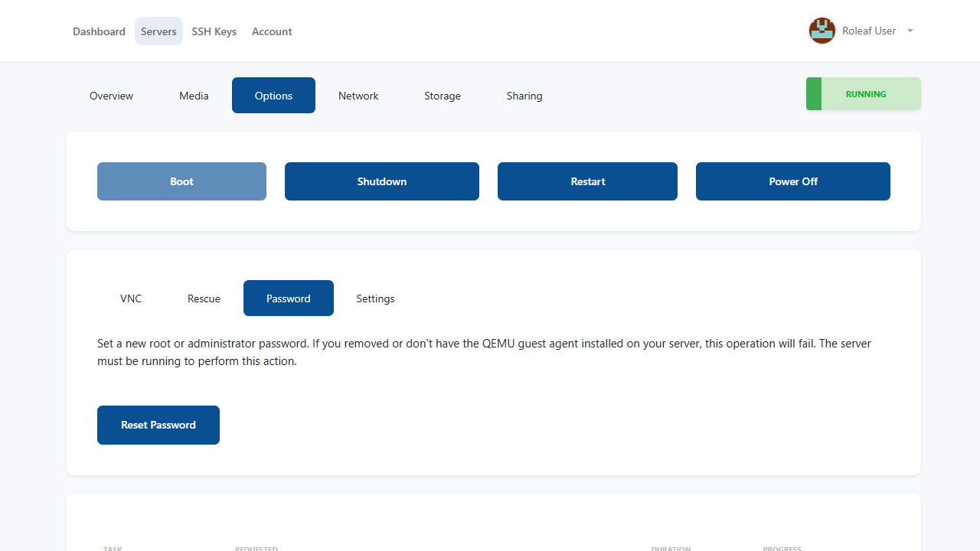This screenshot has height=551, width=980.
Task: Go to the Dashboard page
Action: coord(99,31)
